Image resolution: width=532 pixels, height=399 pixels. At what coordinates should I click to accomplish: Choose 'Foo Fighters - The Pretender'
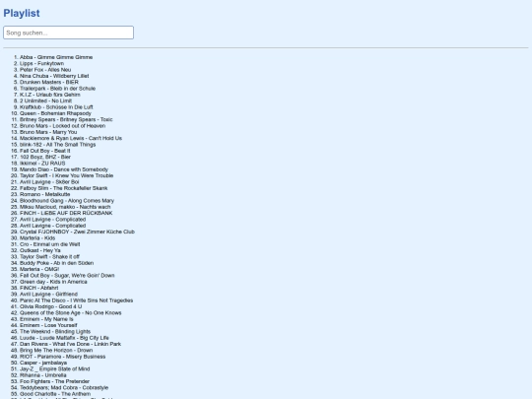[x=54, y=381]
